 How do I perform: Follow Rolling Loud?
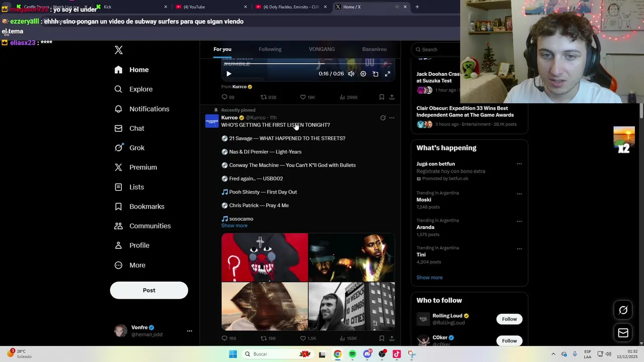(x=509, y=319)
